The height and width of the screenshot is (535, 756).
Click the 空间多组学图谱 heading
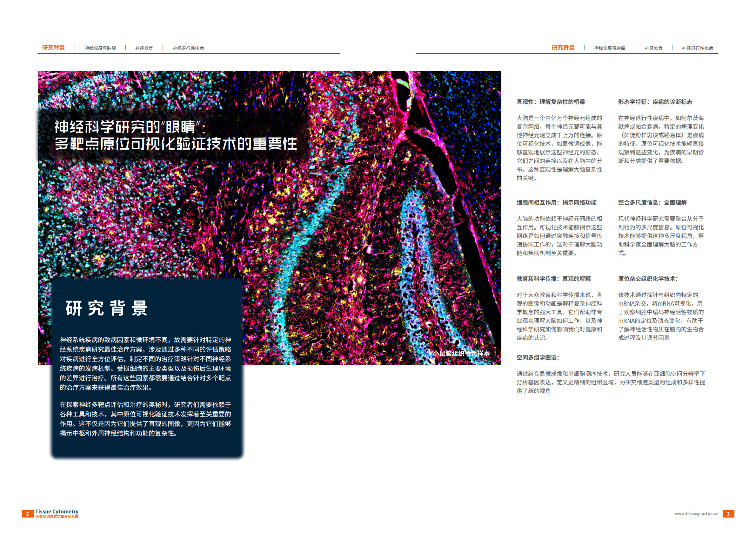(x=537, y=357)
